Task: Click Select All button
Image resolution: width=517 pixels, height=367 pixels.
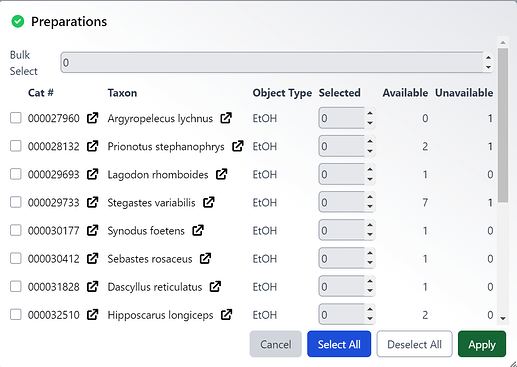Action: pyautogui.click(x=339, y=344)
